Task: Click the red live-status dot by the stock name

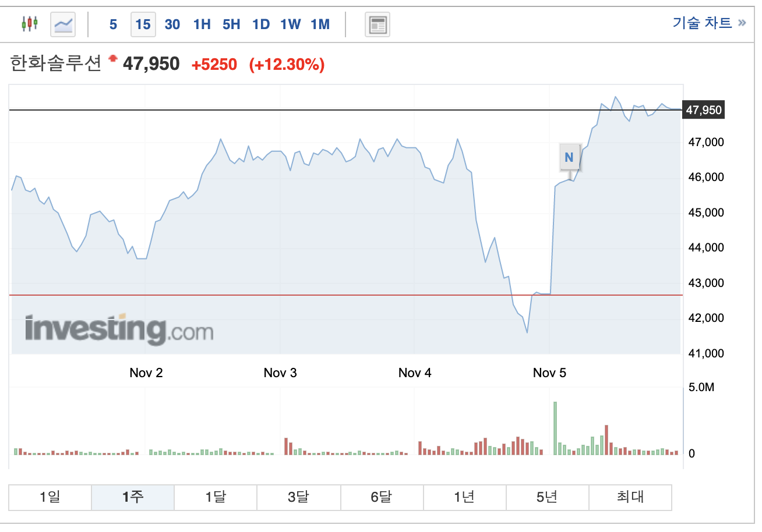Action: coord(112,58)
